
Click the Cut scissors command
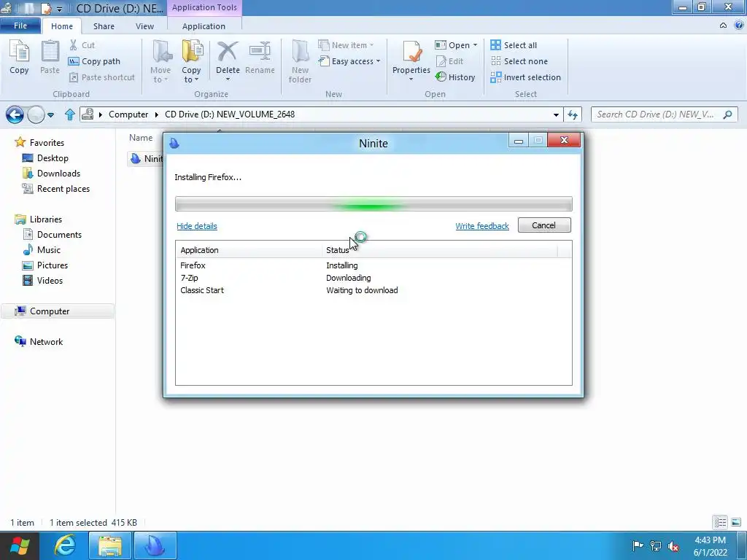click(x=82, y=45)
